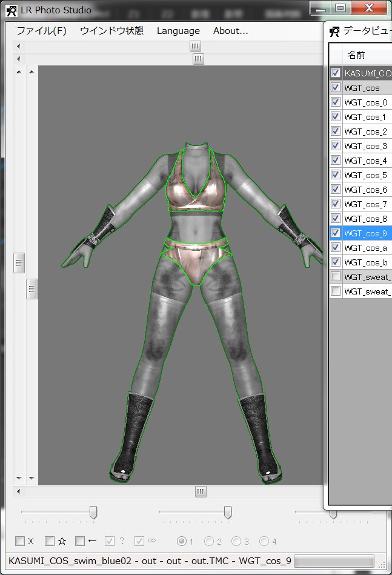Screen dimensions: 392x575
Task: Close the LR Photo Studio window
Action: [369, 8]
